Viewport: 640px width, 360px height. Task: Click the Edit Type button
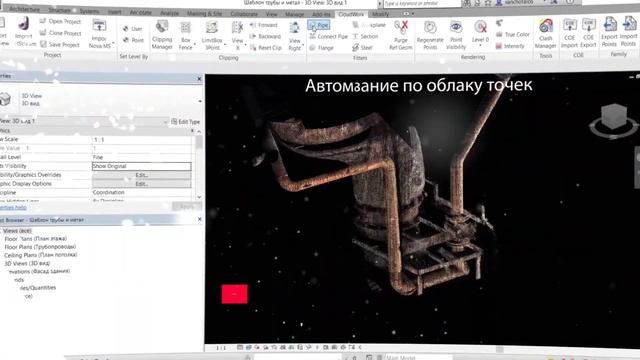pyautogui.click(x=186, y=122)
